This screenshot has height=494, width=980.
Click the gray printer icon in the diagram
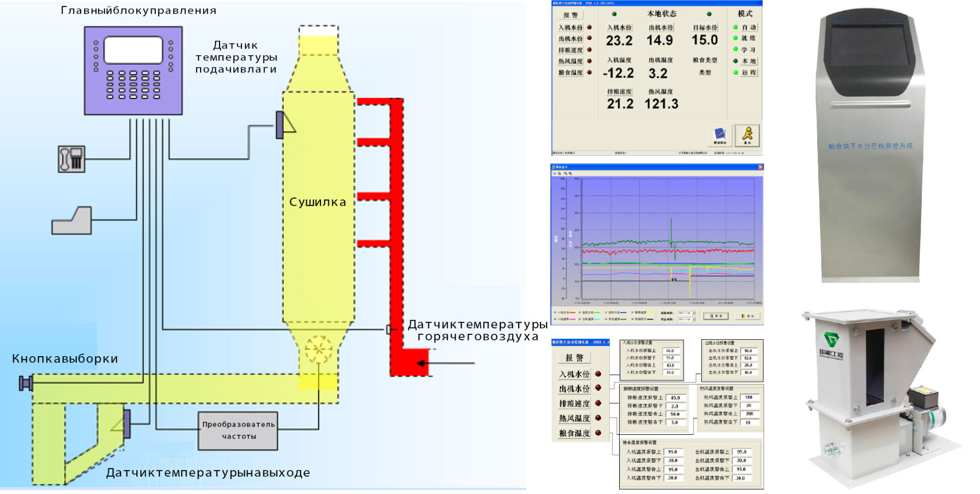[72, 220]
